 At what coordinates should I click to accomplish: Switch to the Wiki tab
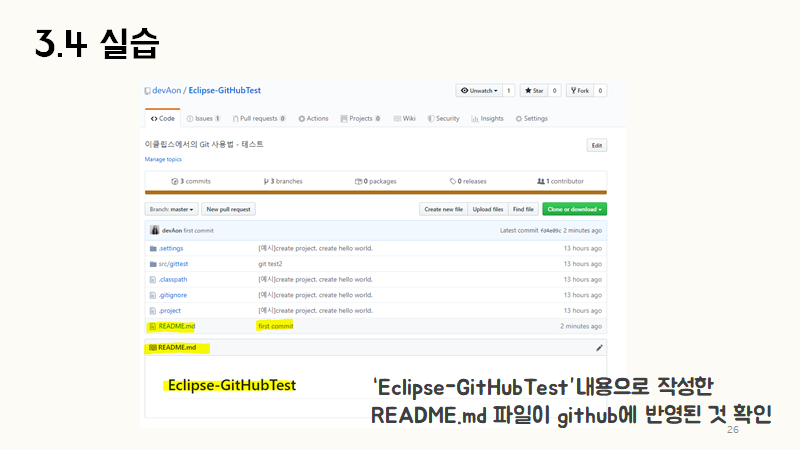[404, 118]
